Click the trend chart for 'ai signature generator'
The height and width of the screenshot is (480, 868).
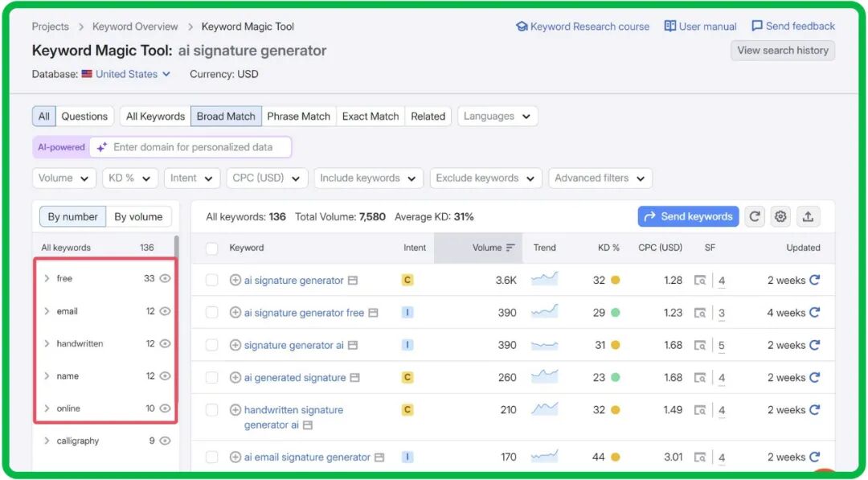[x=544, y=280]
